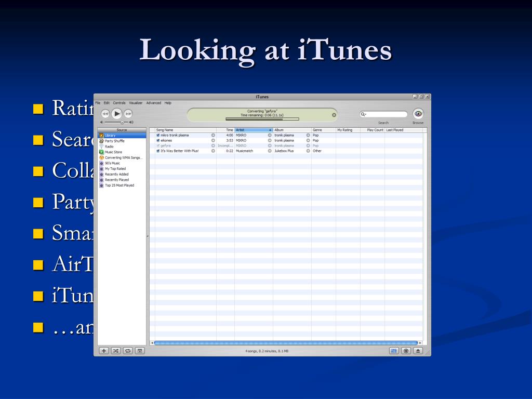Click the low-volume speaker icon
Screen dimensions: 532x399
pyautogui.click(x=101, y=122)
